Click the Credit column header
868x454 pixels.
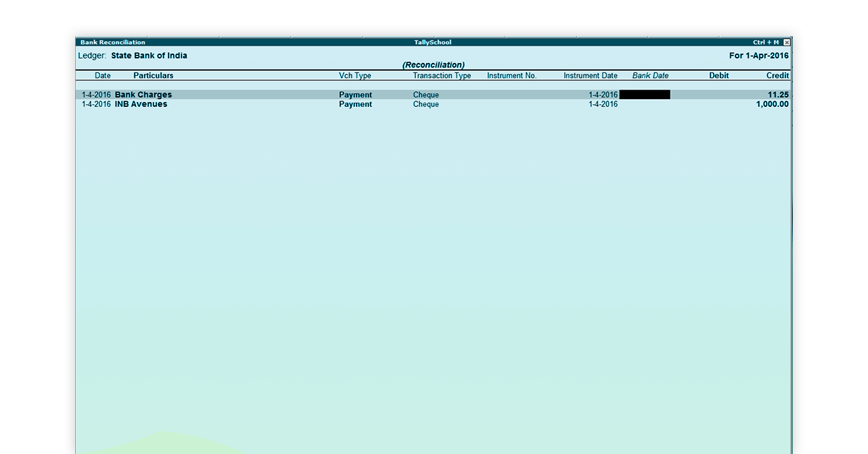pyautogui.click(x=778, y=76)
